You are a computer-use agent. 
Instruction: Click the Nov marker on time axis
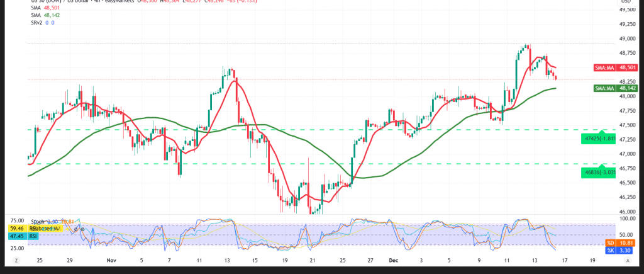pos(111,260)
